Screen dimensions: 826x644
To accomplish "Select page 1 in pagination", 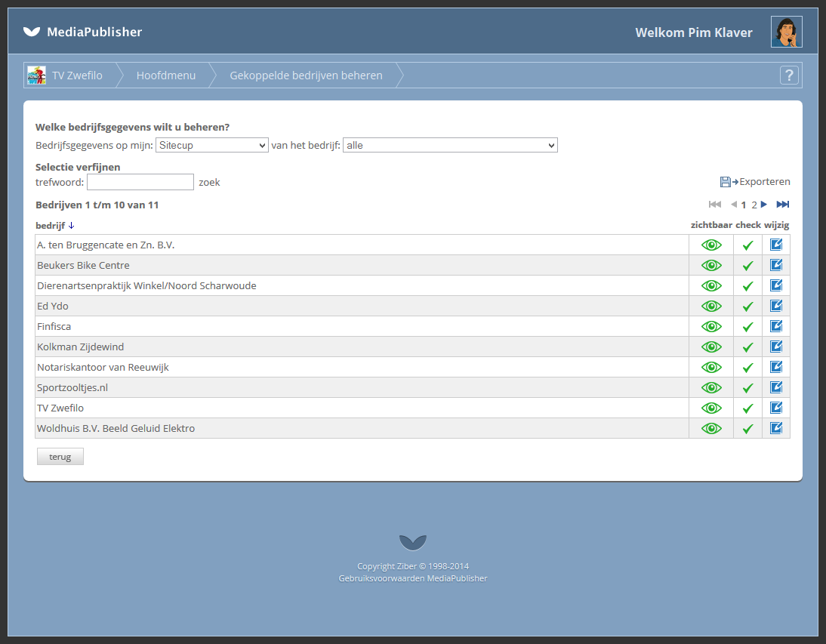I will 744,205.
